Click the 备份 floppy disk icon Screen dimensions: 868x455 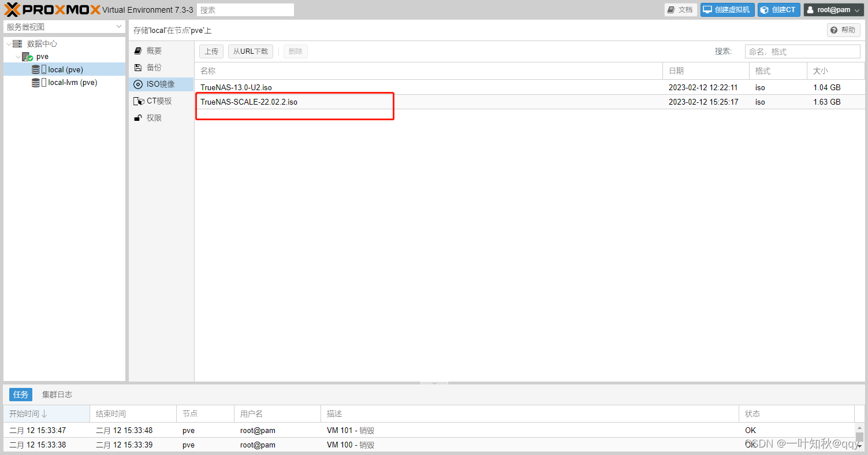[137, 68]
